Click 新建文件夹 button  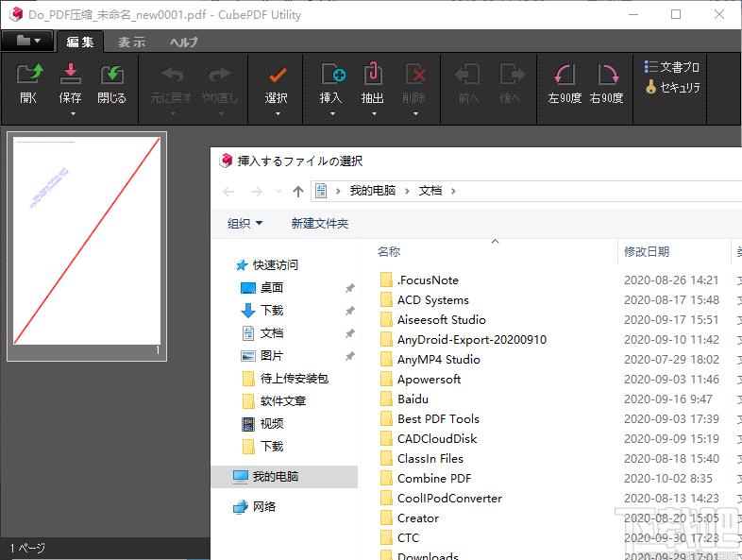click(x=320, y=223)
